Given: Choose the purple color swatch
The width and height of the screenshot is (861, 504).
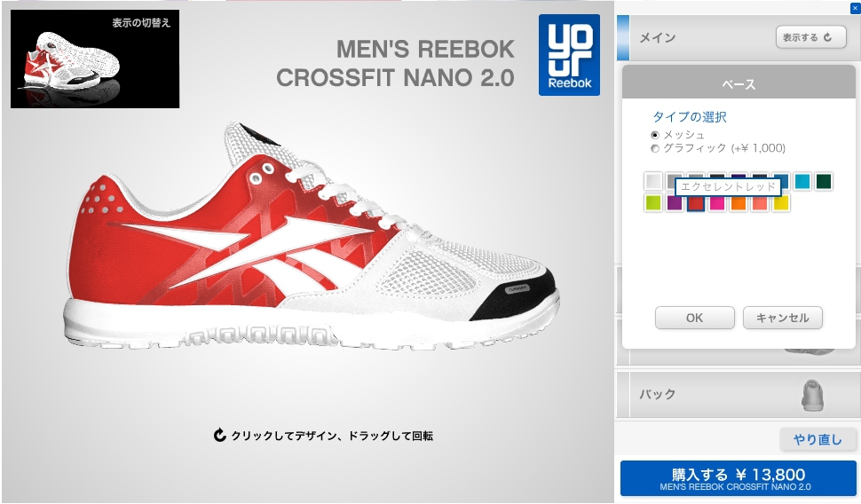Looking at the screenshot, I should pyautogui.click(x=675, y=203).
